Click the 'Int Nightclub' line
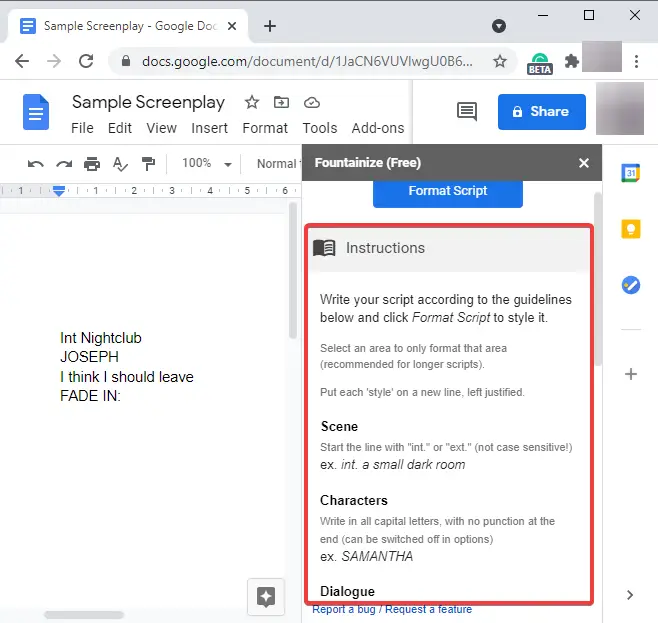Image resolution: width=658 pixels, height=623 pixels. tap(101, 338)
